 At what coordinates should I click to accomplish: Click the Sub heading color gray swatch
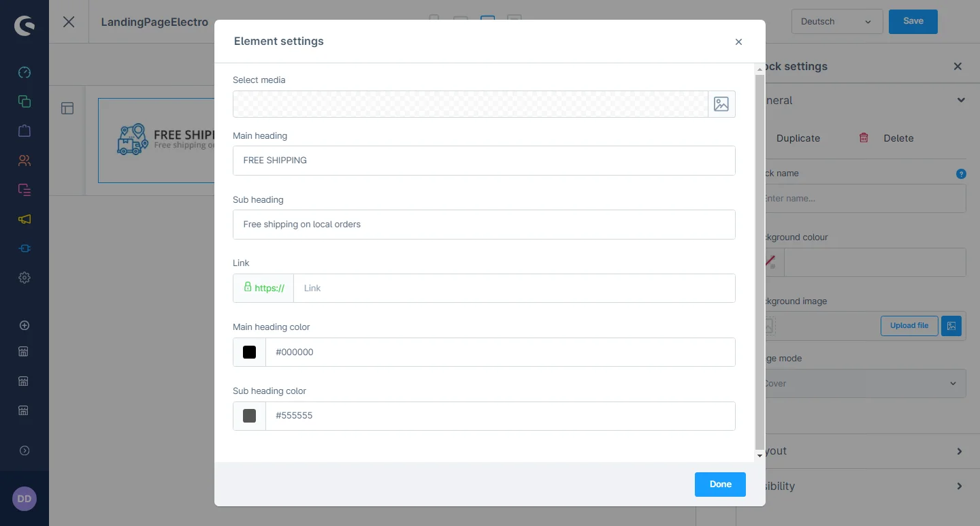250,416
